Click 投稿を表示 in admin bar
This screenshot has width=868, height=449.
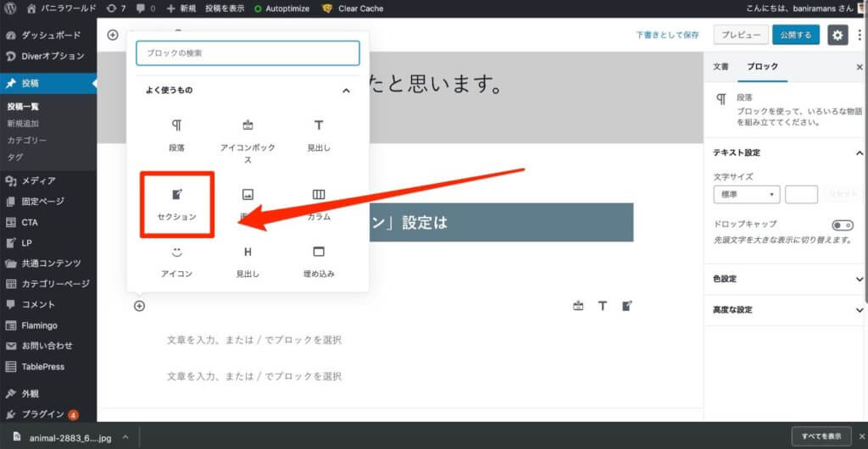coord(224,8)
